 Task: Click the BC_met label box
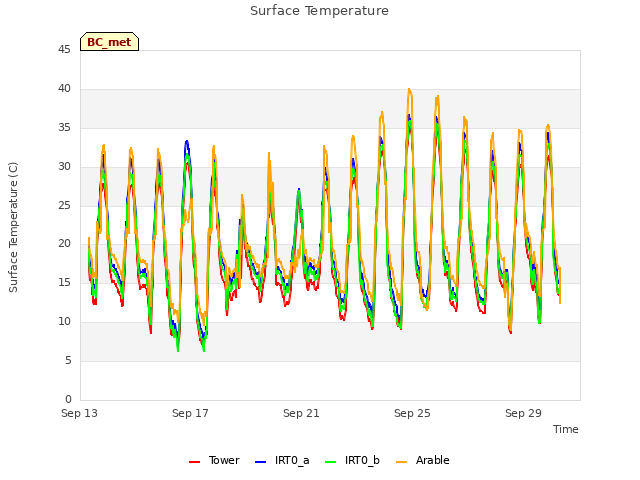(x=109, y=42)
